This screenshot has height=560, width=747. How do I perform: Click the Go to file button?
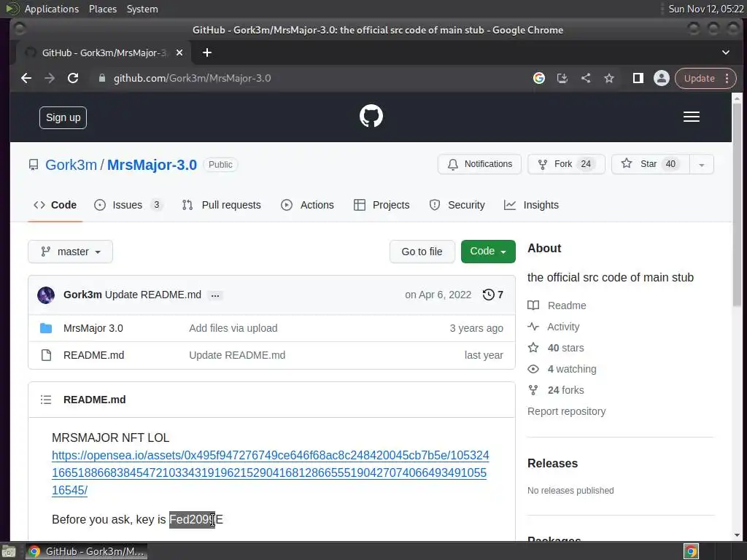click(422, 252)
